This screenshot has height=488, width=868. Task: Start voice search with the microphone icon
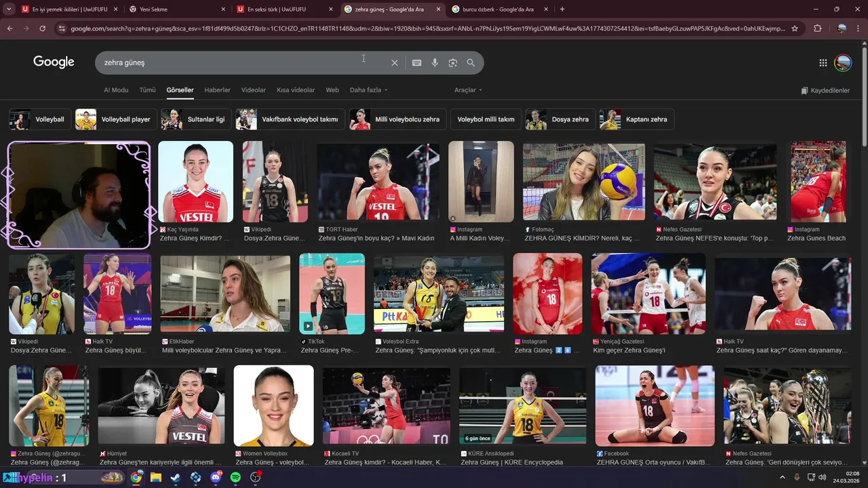[x=435, y=62]
